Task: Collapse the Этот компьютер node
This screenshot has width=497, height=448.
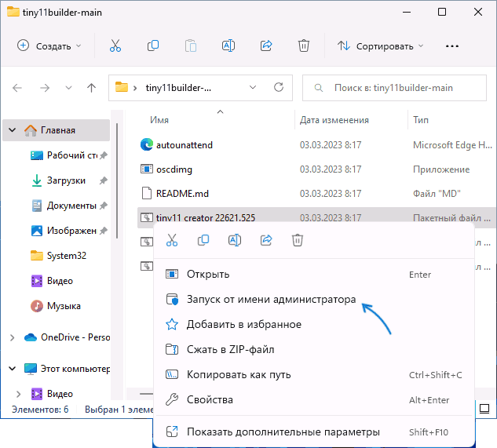Action: click(12, 369)
